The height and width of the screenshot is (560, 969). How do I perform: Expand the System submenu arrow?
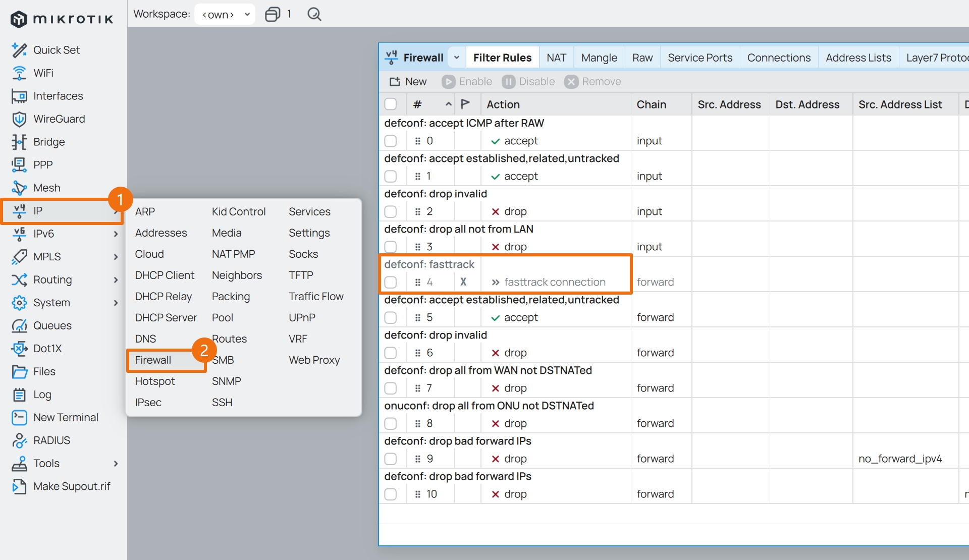pyautogui.click(x=116, y=303)
